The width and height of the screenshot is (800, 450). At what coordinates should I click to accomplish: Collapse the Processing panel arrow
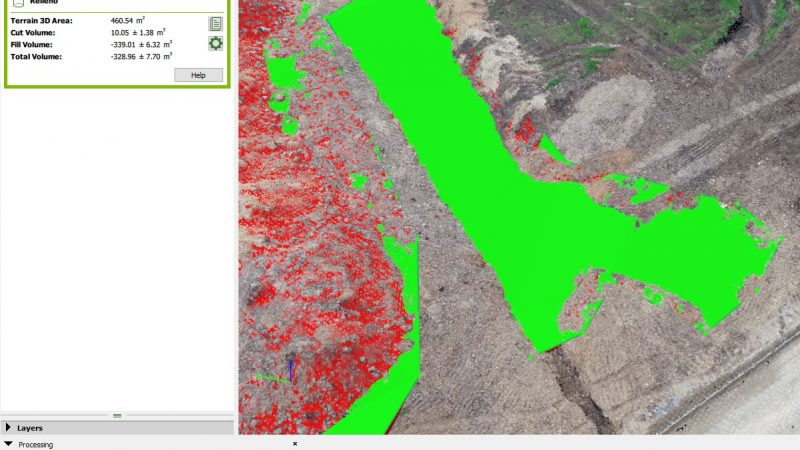[x=9, y=444]
